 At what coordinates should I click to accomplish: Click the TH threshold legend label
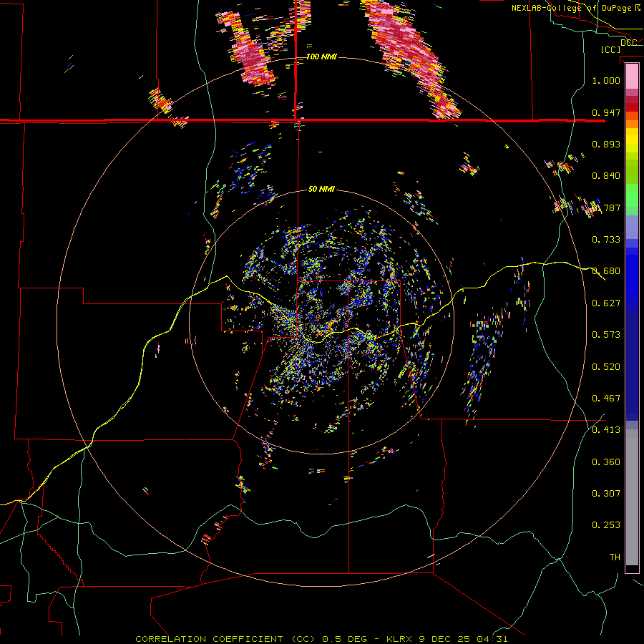[x=615, y=557]
